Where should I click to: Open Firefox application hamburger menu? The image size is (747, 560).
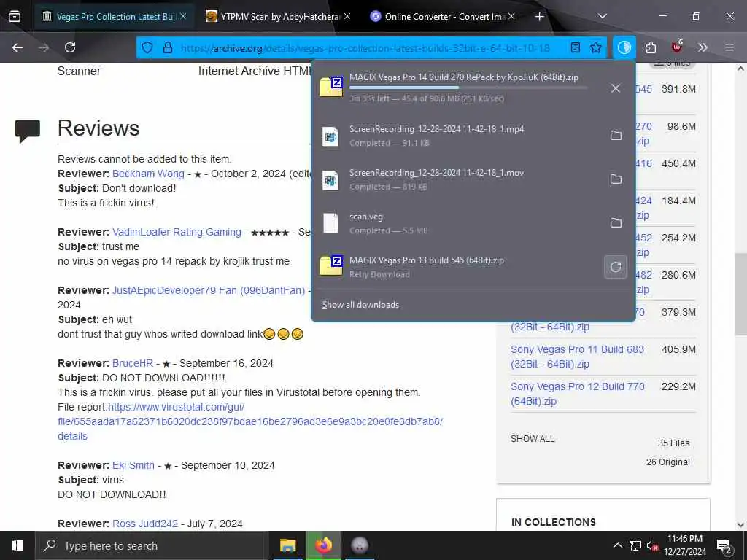tap(729, 47)
